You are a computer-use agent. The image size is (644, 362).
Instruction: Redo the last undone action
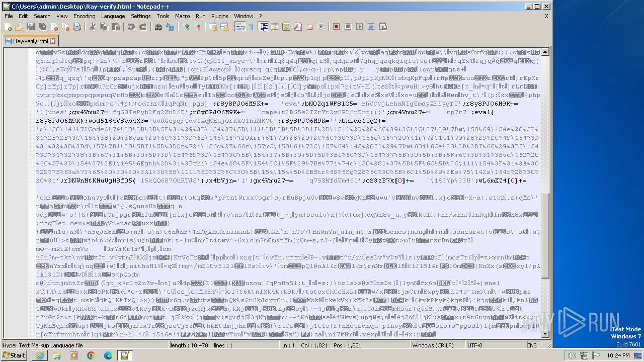[x=143, y=27]
